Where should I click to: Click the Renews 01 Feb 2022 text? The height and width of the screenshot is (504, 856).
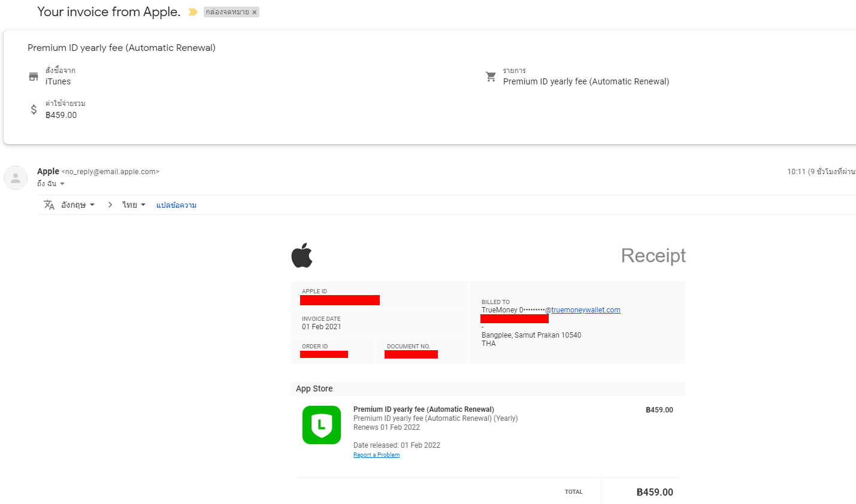tap(386, 427)
